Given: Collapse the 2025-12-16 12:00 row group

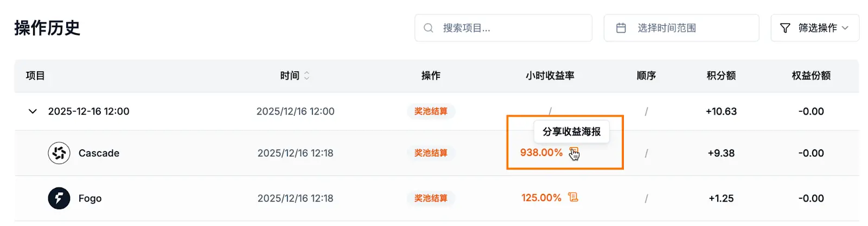Looking at the screenshot, I should [33, 111].
